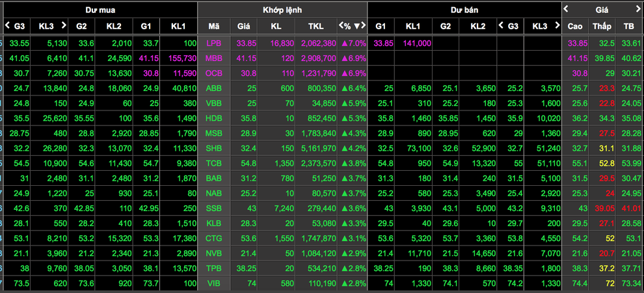644x293 pixels.
Task: Sort by the Mã column header
Action: 213,26
